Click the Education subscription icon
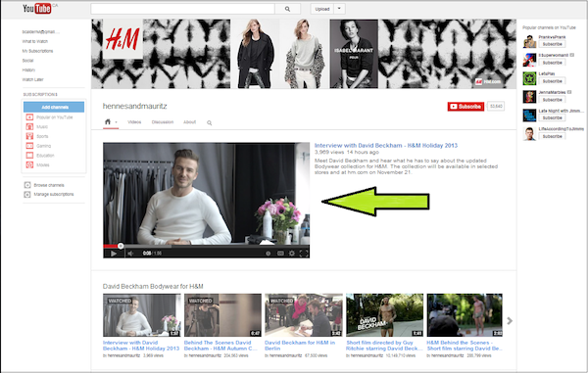 29,155
